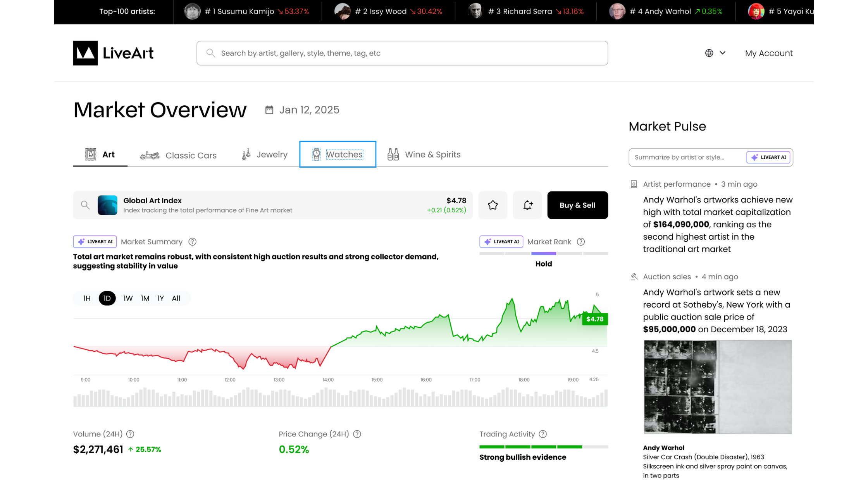This screenshot has height=488, width=868.
Task: Click 'Strong bullish evidence' text
Action: 523,457
